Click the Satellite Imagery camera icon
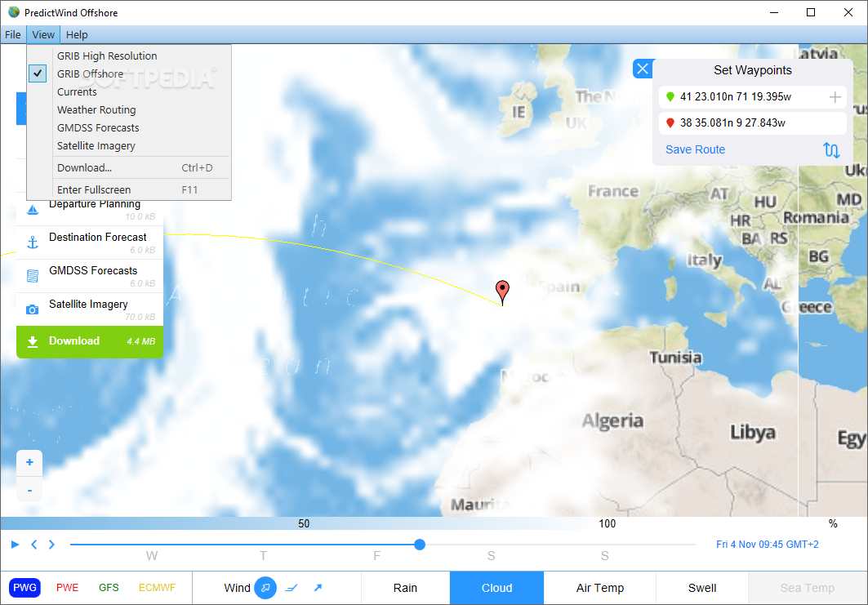This screenshot has width=868, height=605. pos(33,309)
